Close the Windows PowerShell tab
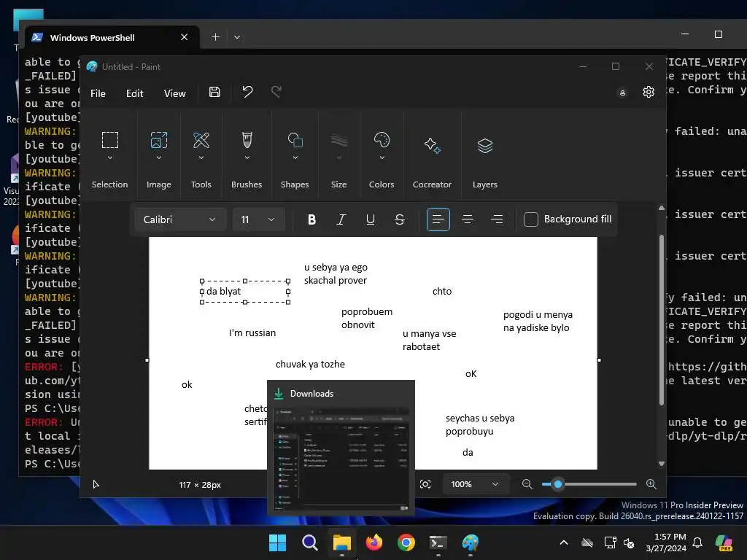Viewport: 747px width, 560px height. (185, 36)
